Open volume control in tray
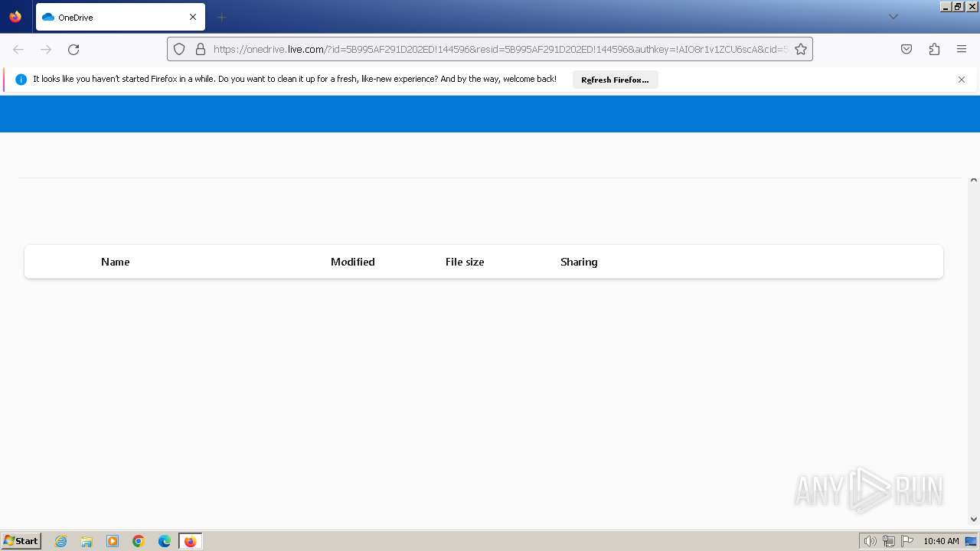This screenshot has width=980, height=551. [870, 541]
